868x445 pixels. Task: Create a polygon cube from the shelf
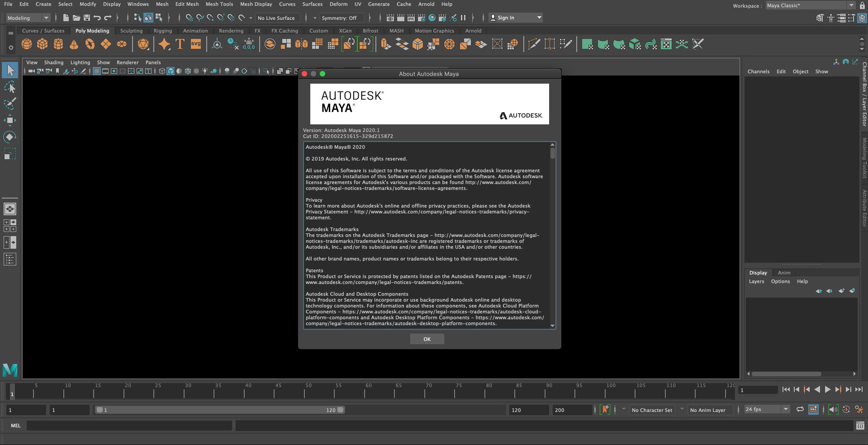[43, 44]
